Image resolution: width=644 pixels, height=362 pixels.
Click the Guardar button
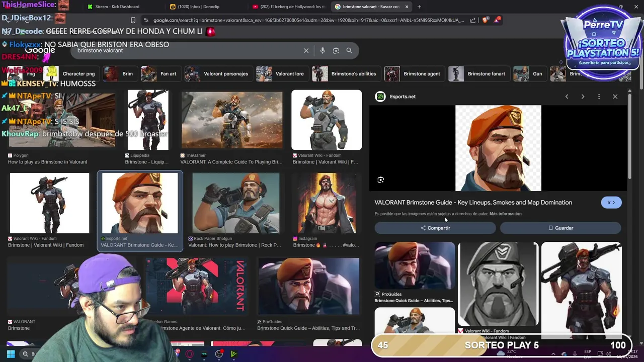560,228
